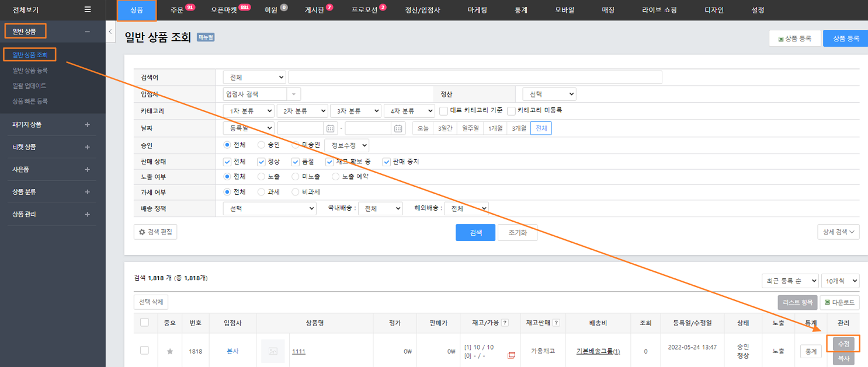
Task: Expand the 패키지 상품 menu plus icon
Action: 87,125
